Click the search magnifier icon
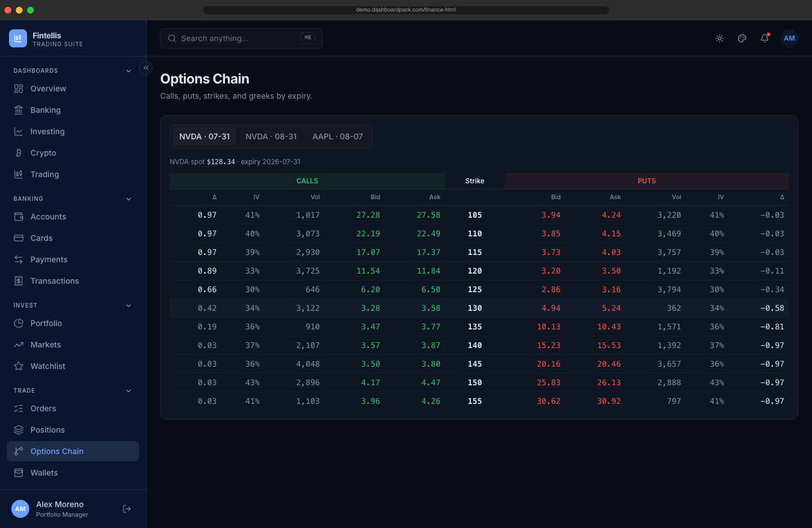812x528 pixels. 172,38
